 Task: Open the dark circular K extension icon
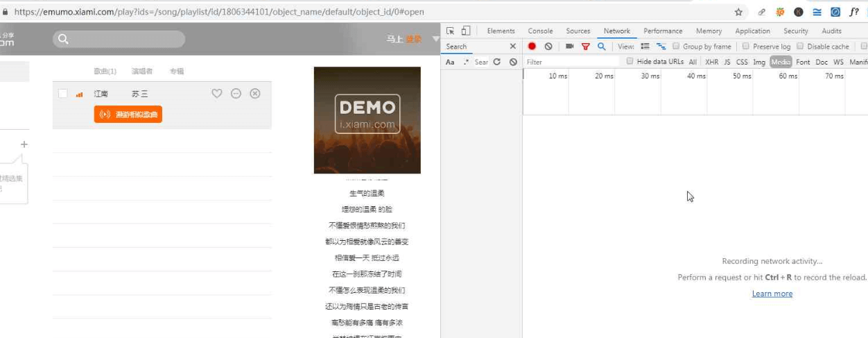coord(799,12)
